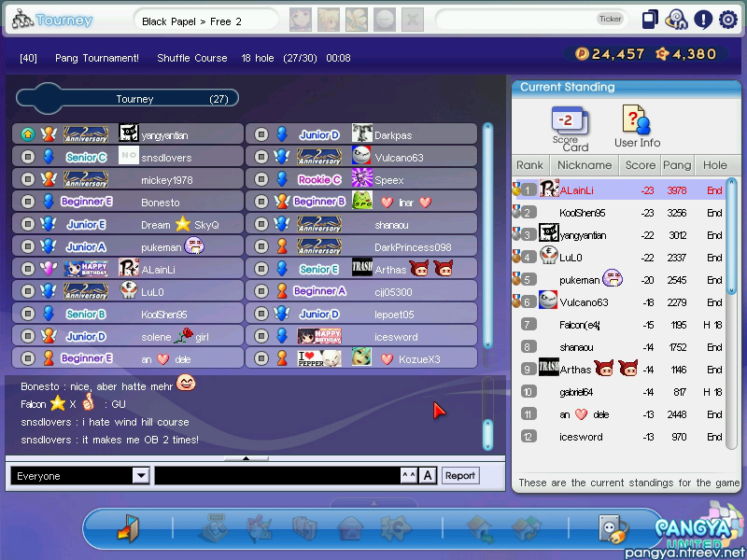Click the emoticon ^^ button

[409, 476]
